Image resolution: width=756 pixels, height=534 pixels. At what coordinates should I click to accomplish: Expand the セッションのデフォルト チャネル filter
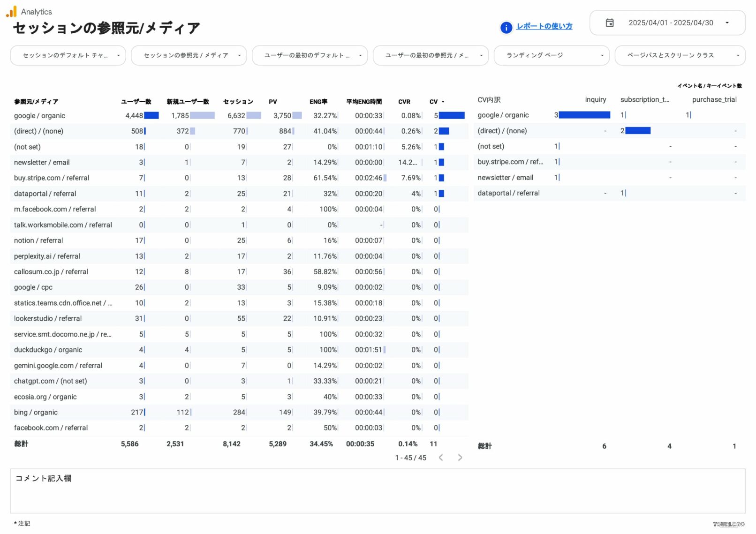point(68,55)
